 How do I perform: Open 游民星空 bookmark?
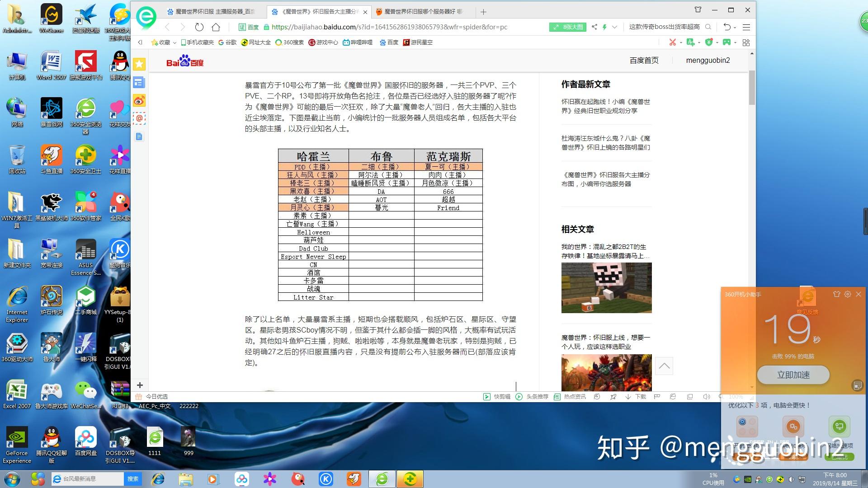click(418, 42)
